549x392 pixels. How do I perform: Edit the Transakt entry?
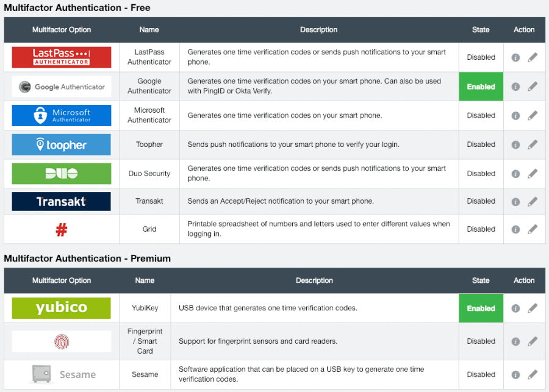point(533,201)
